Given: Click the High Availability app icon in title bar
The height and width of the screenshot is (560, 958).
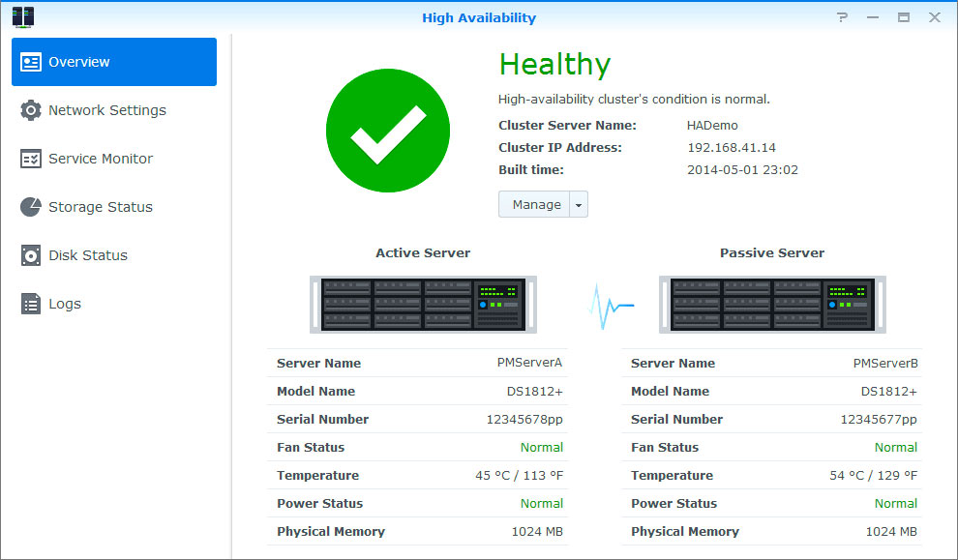Looking at the screenshot, I should [x=22, y=16].
